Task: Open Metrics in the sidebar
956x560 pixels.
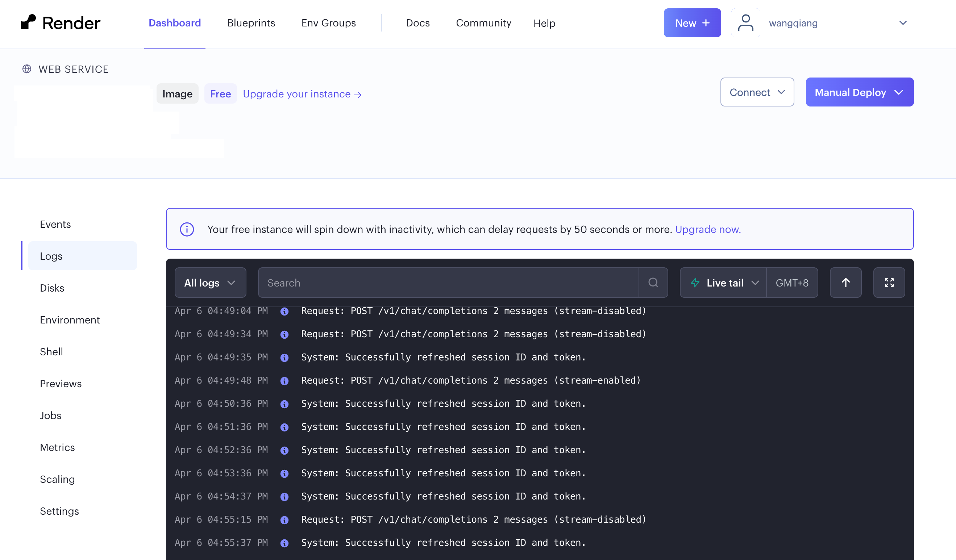Action: [57, 447]
